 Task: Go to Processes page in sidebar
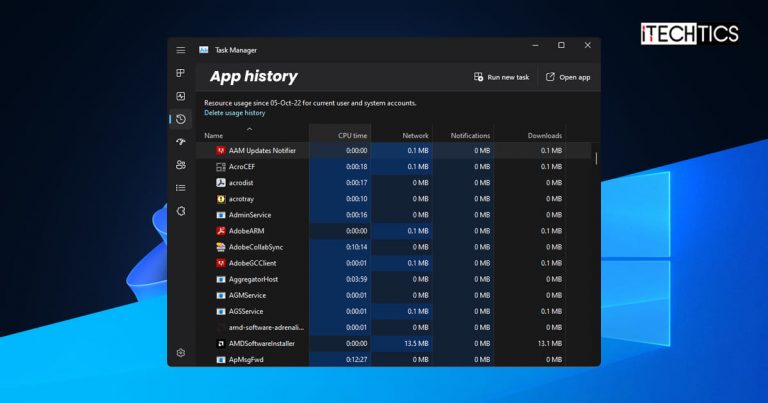(181, 73)
